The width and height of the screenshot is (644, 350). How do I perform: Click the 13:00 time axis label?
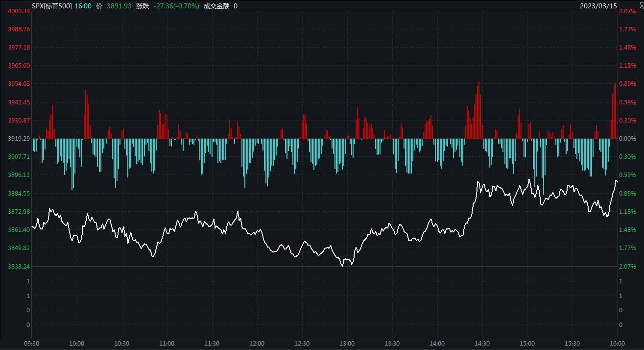[347, 344]
